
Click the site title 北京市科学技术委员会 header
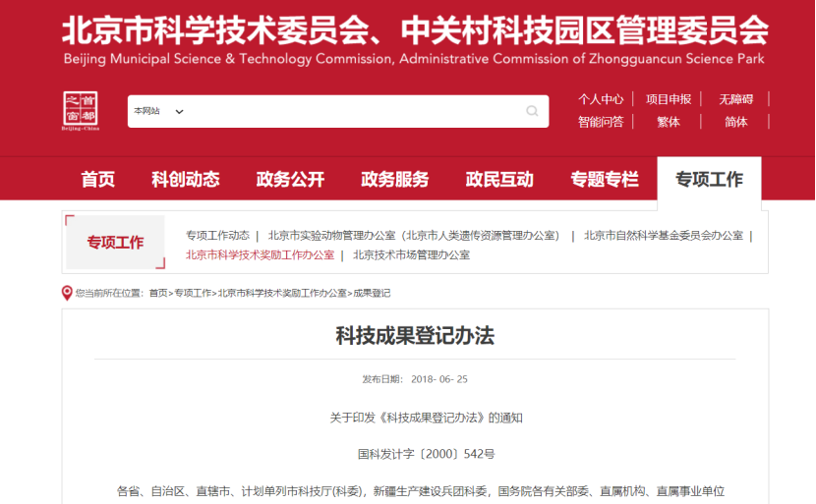[415, 29]
